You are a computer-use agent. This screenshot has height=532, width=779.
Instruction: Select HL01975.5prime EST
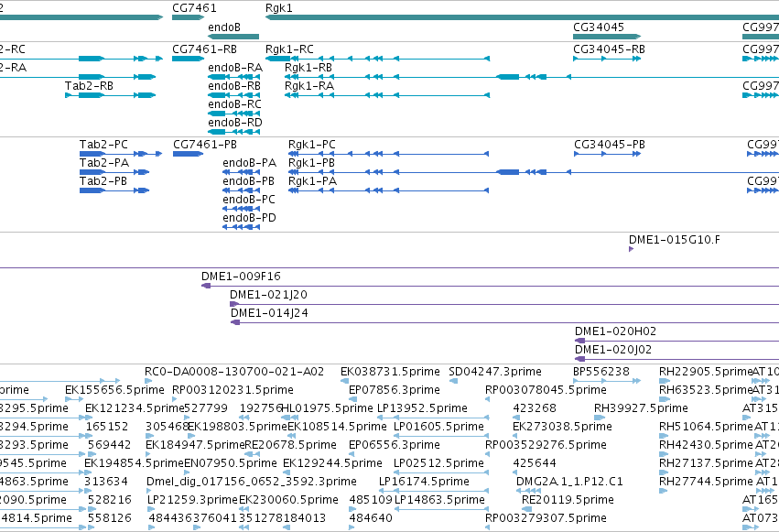coord(327,408)
